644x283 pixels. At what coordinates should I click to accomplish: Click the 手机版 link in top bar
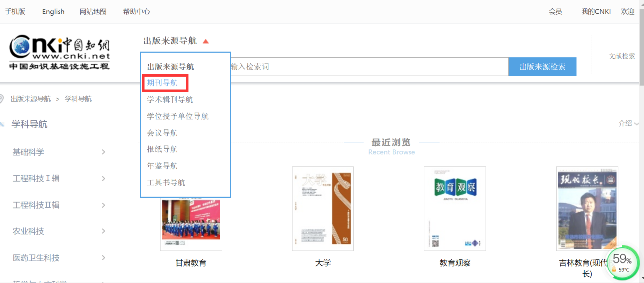tap(15, 11)
